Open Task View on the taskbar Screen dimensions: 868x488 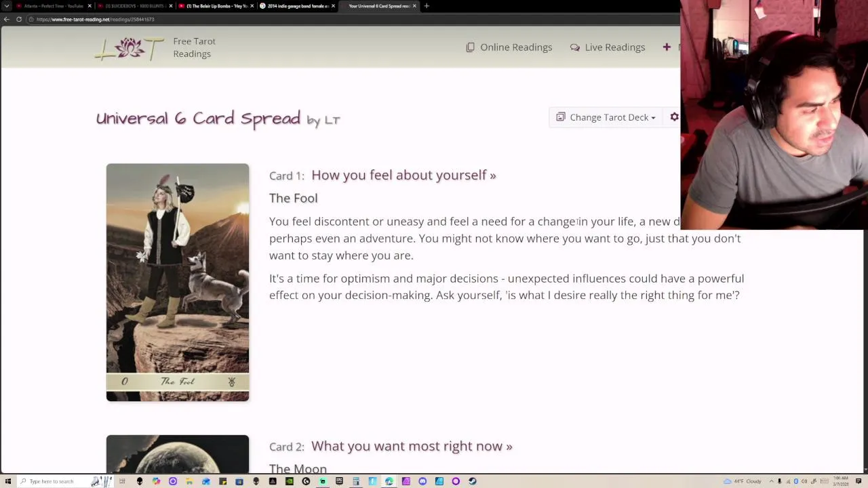[122, 481]
